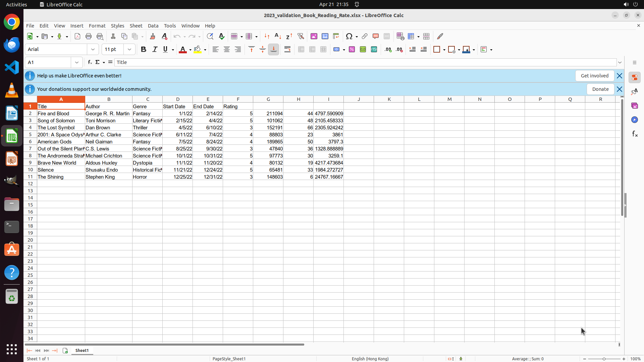Toggle Italic formatting
The image size is (644, 362).
[x=155, y=49]
